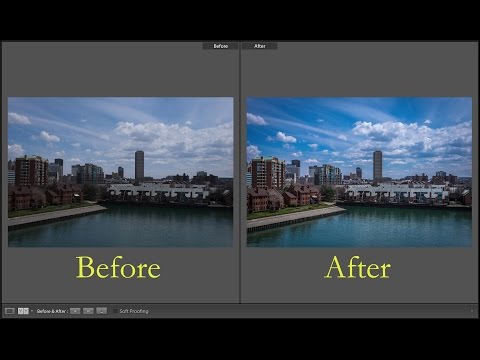
Task: Toggle the Before/After Y|Y view button
Action: (23, 311)
